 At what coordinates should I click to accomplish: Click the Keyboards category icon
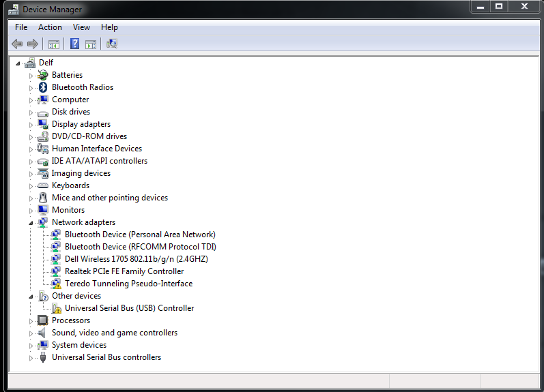click(43, 186)
